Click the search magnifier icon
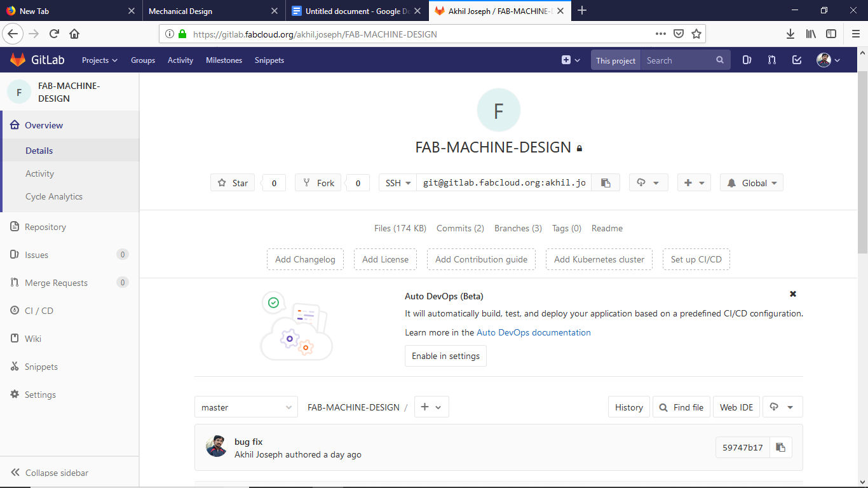 click(720, 60)
